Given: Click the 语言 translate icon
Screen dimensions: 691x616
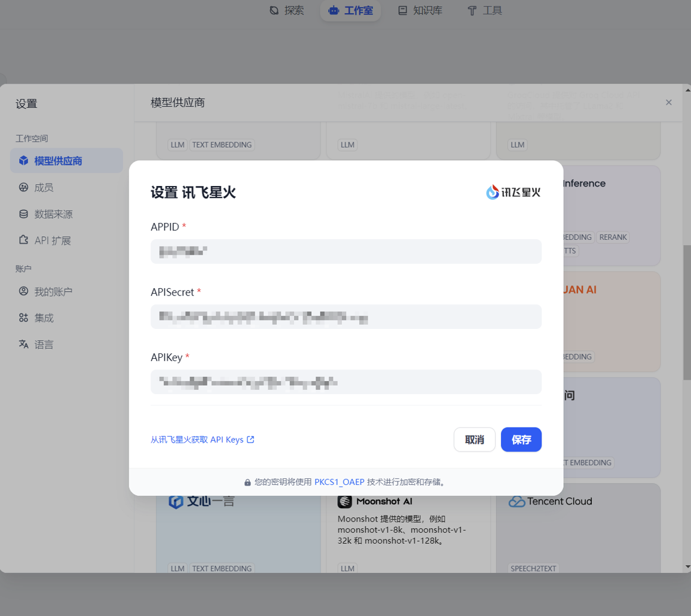Looking at the screenshot, I should point(24,344).
